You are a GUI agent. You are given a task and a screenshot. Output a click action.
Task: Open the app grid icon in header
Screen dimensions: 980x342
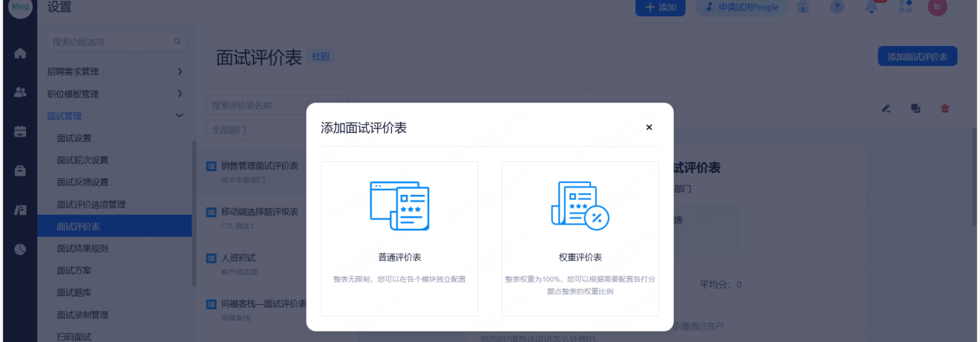pyautogui.click(x=905, y=7)
